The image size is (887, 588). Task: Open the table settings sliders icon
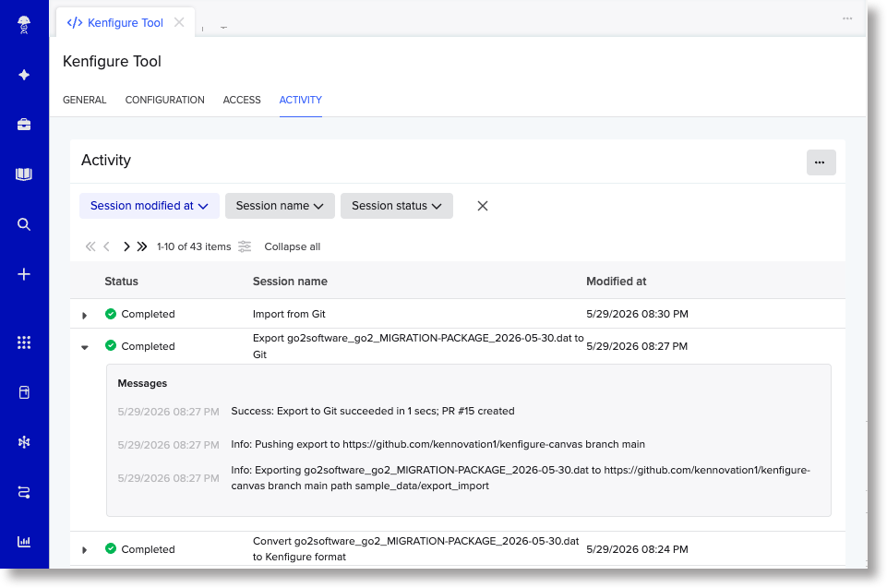tap(245, 246)
